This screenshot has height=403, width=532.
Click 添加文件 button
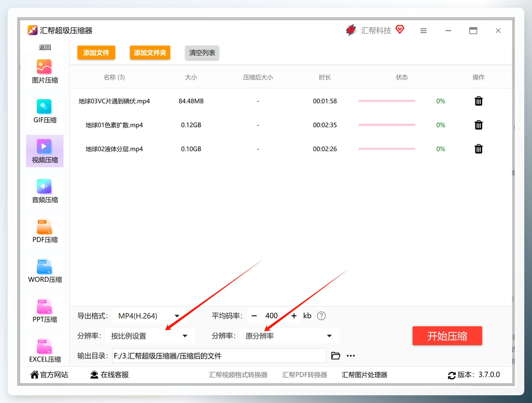[96, 53]
